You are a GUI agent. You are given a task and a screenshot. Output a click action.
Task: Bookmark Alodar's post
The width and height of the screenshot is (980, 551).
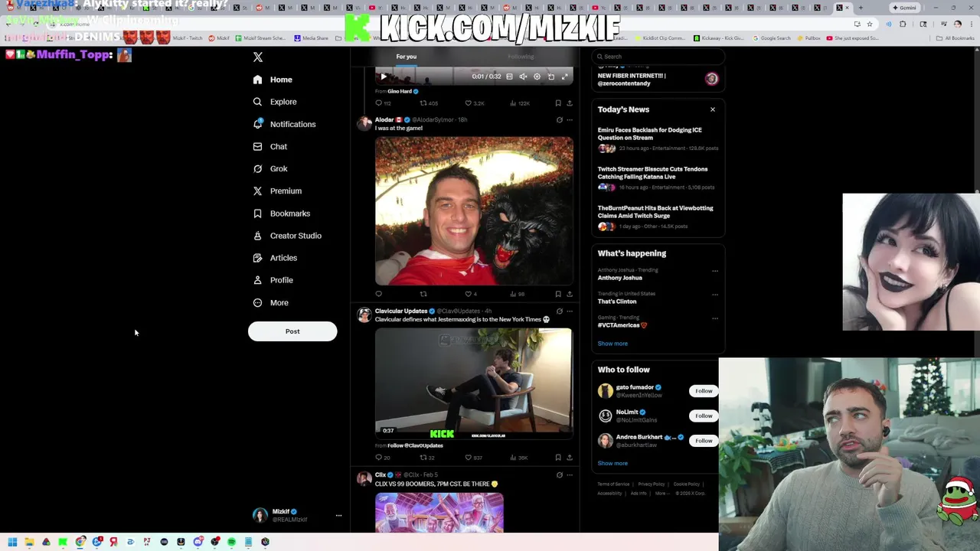[558, 294]
